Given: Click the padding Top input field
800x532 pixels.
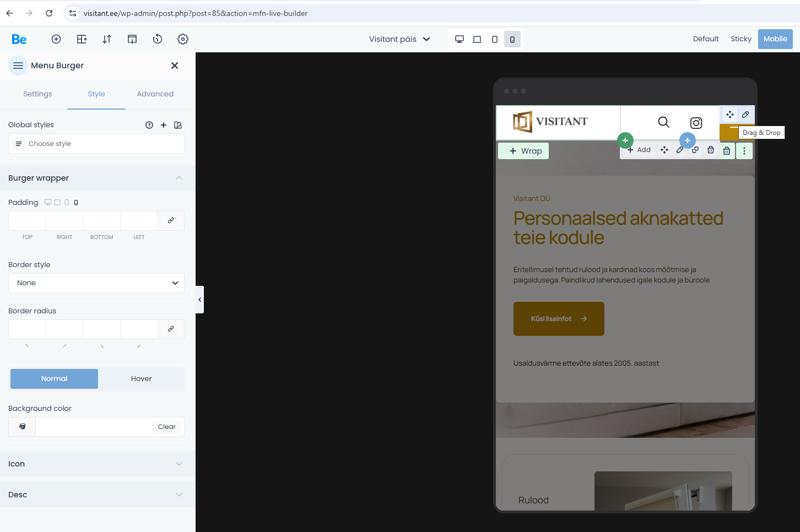Looking at the screenshot, I should pyautogui.click(x=27, y=220).
